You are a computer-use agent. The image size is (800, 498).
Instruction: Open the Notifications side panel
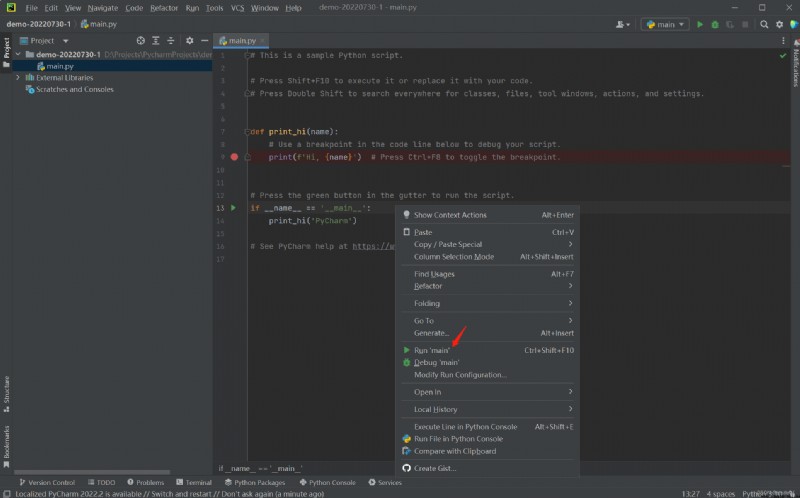(795, 64)
